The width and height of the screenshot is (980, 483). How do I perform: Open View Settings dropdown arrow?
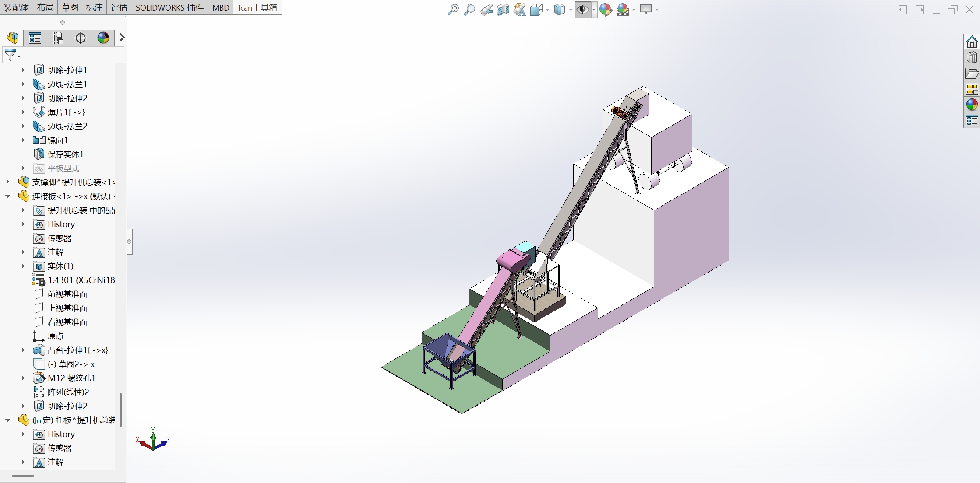coord(657,10)
